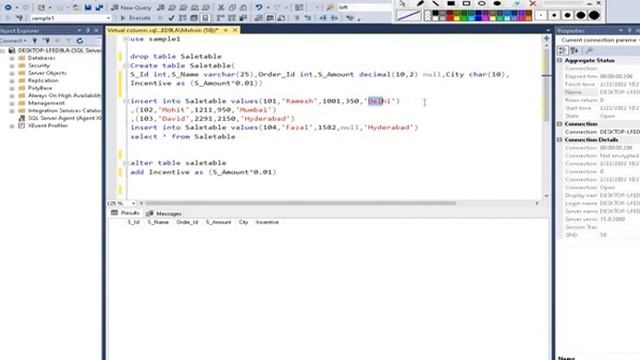
Task: Expand the Security node
Action: pyautogui.click(x=12, y=65)
